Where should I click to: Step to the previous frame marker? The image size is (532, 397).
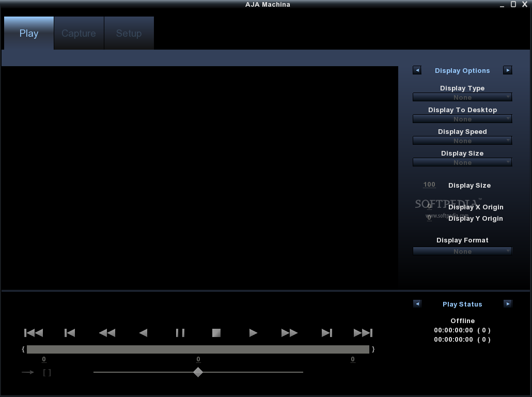[70, 333]
